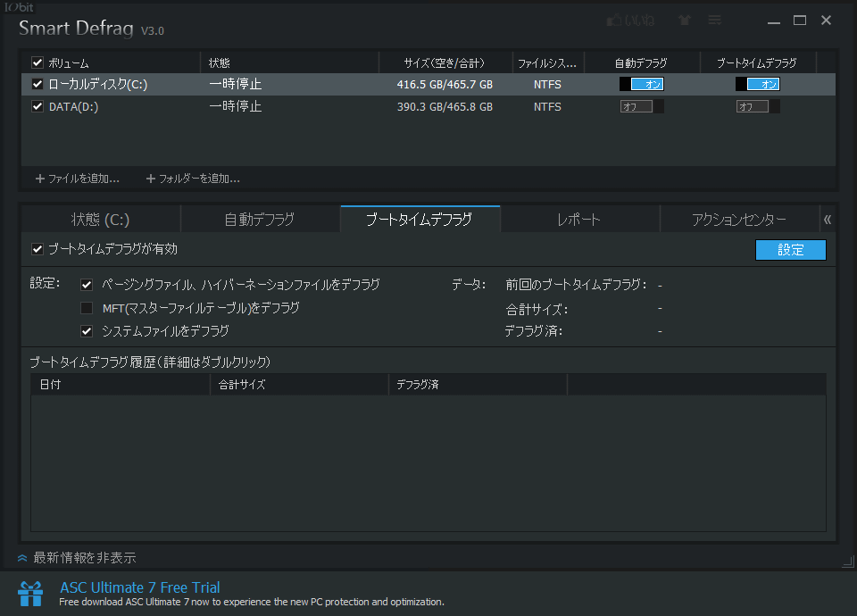The width and height of the screenshot is (857, 616).
Task: Click the 前回のブートタイムデフラグ: label
Action: point(576,285)
